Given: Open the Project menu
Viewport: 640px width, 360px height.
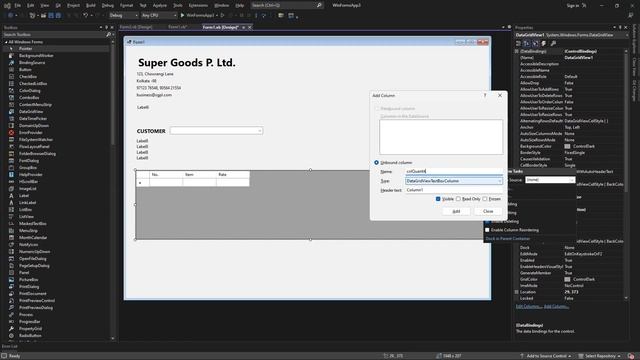Looking at the screenshot, I should pos(73,5).
